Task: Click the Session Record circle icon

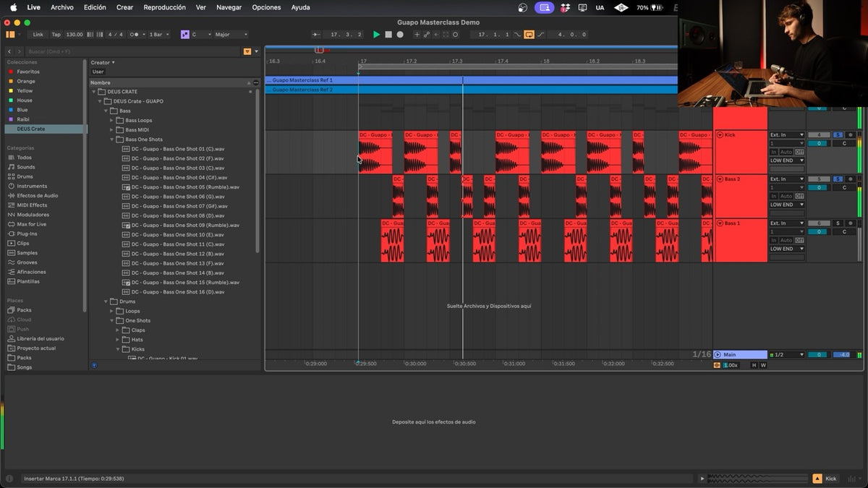Action: (x=455, y=35)
